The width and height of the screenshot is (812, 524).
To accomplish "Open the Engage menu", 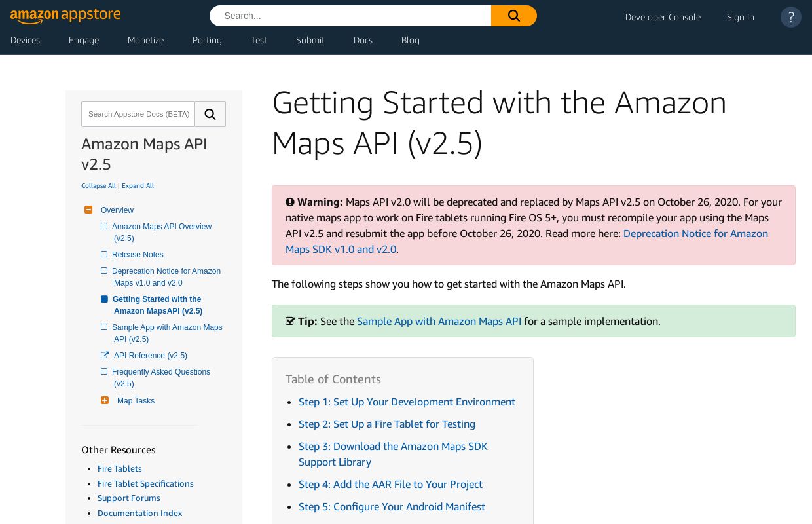I will pos(84,40).
